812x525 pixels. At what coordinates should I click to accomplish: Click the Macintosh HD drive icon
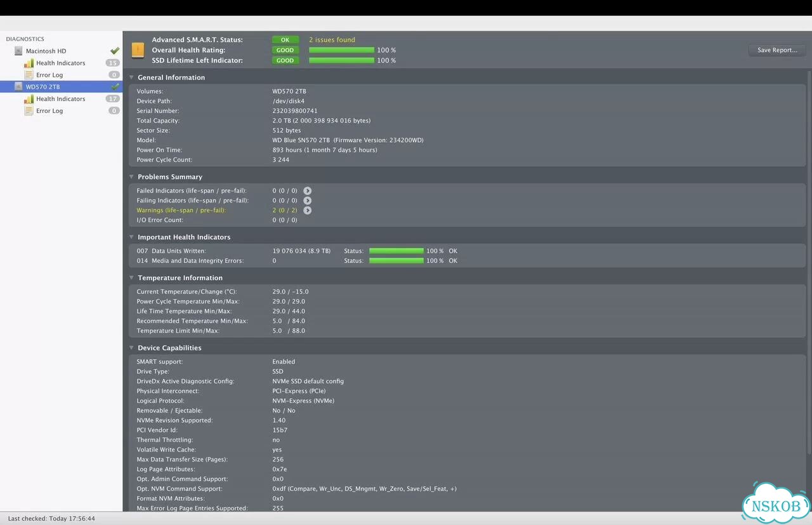tap(18, 51)
